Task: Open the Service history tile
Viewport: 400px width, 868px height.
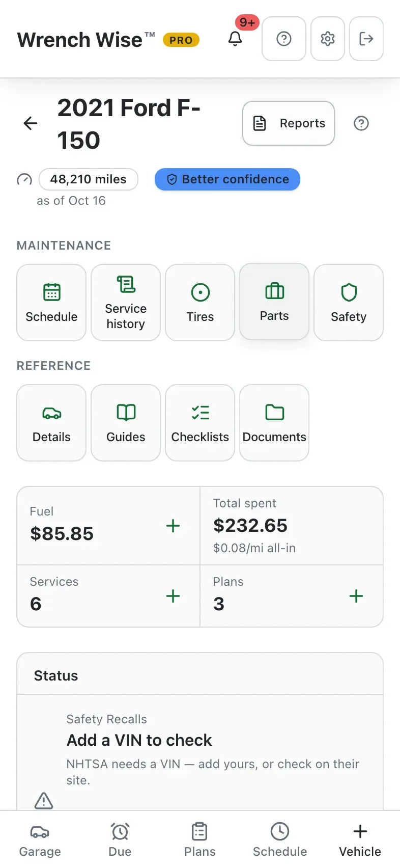Action: pos(126,303)
